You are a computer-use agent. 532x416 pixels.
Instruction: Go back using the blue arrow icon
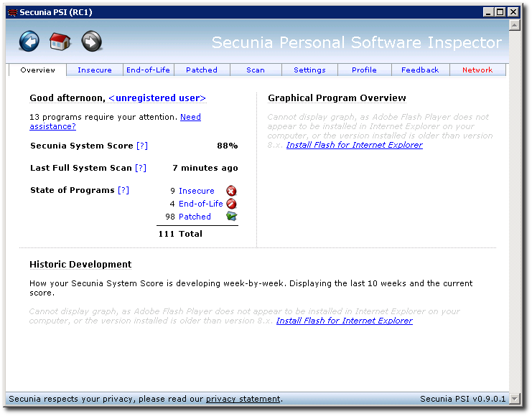[x=29, y=42]
